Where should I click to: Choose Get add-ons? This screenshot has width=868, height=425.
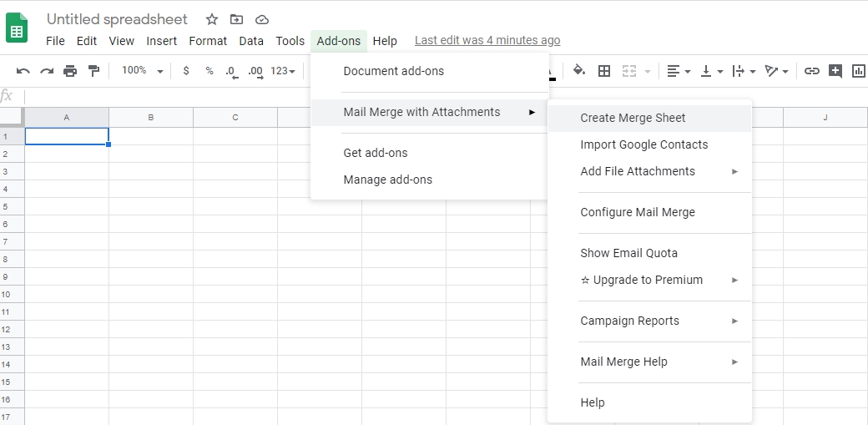pyautogui.click(x=430, y=153)
